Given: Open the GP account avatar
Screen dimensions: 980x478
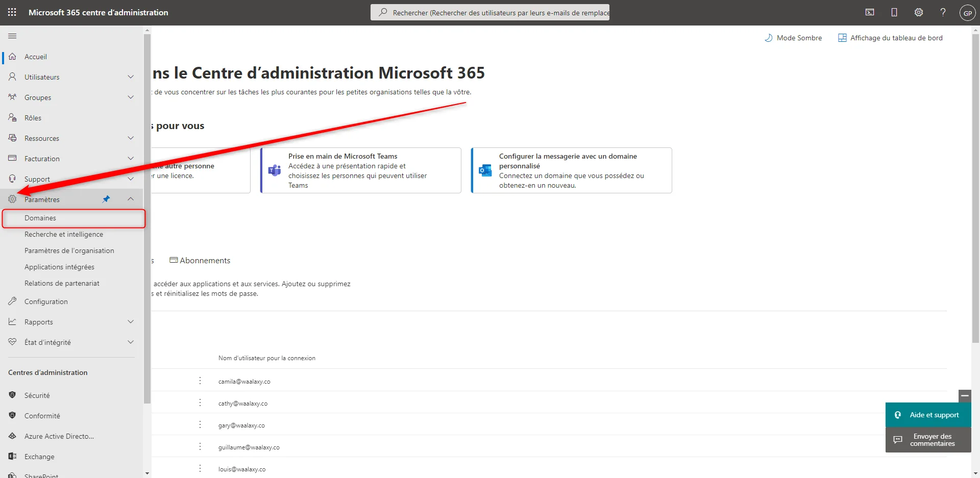Looking at the screenshot, I should 968,13.
